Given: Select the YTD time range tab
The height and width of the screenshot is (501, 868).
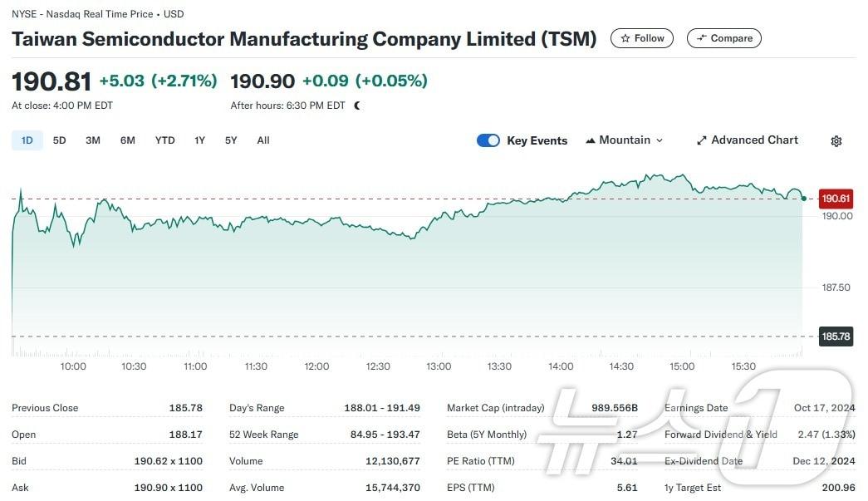Looking at the screenshot, I should pos(164,140).
